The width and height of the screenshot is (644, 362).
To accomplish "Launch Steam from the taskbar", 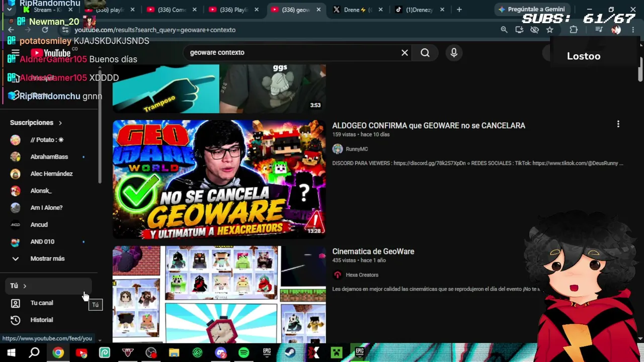I will click(290, 352).
